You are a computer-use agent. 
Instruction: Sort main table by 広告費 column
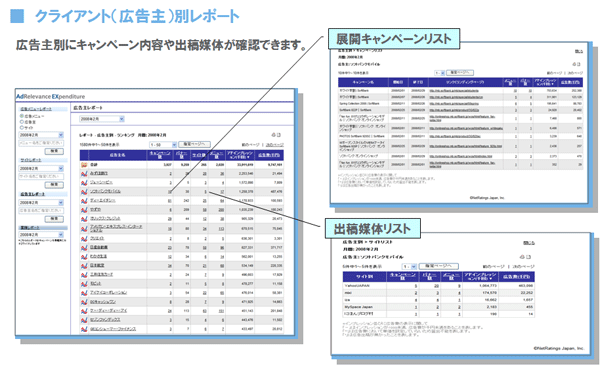coord(269,155)
